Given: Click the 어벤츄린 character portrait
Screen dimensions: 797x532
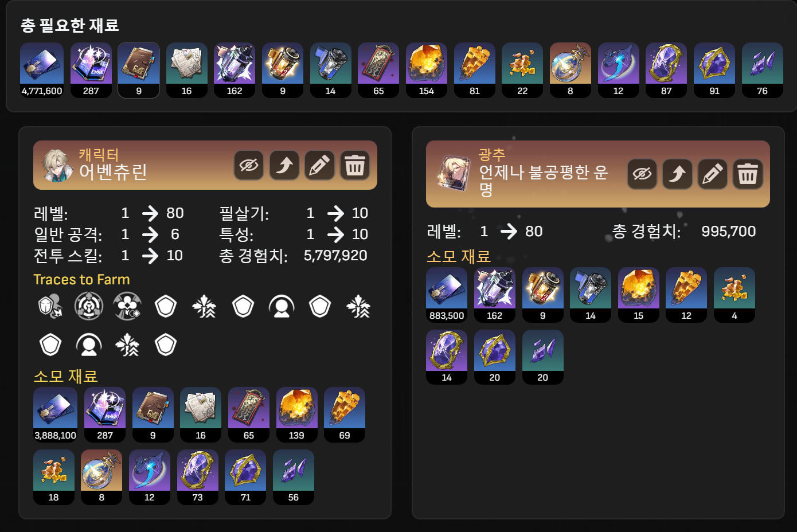Looking at the screenshot, I should click(57, 165).
